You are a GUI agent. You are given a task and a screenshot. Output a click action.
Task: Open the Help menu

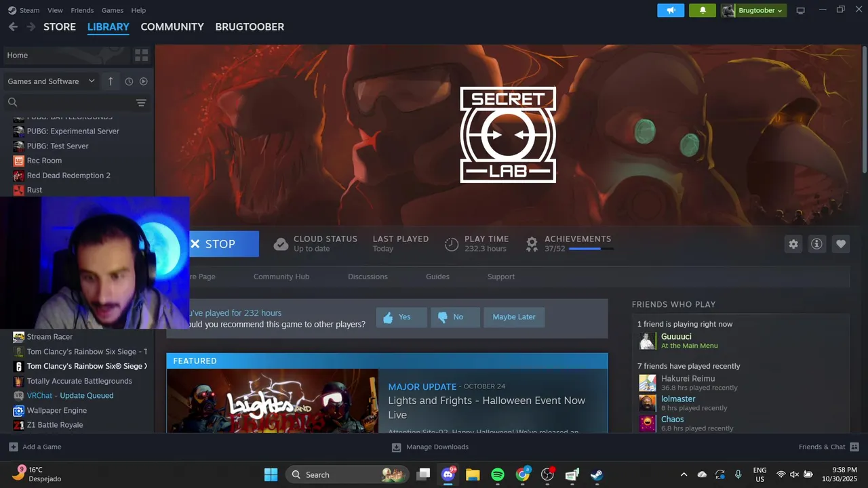(x=138, y=10)
